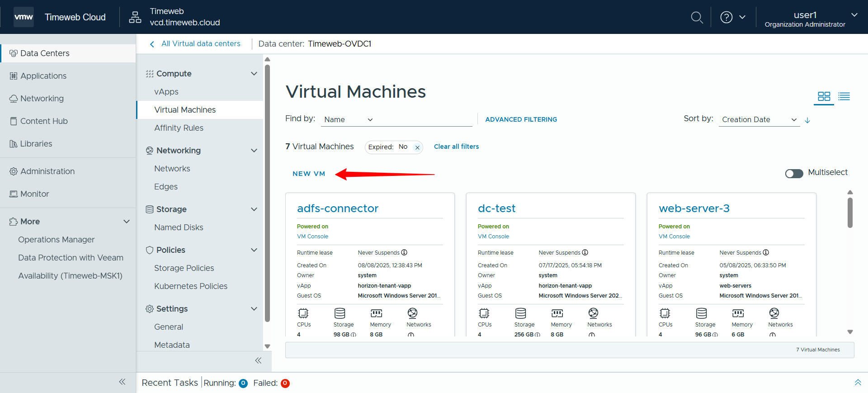Click the Networks icon on adfs-connector card
868x393 pixels.
click(412, 313)
